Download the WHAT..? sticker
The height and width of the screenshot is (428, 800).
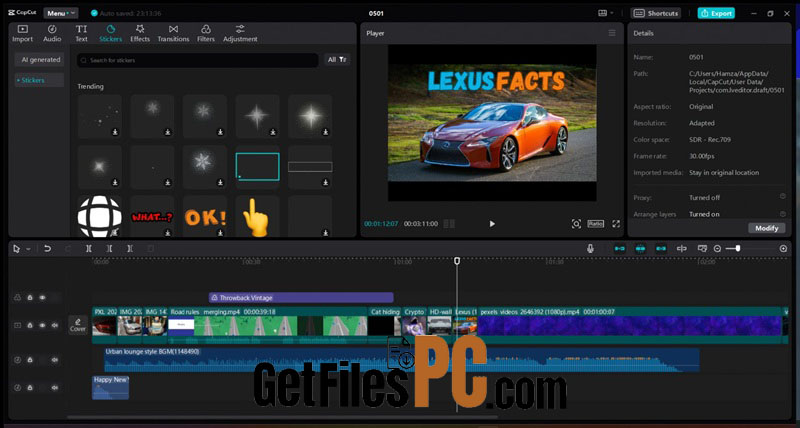(x=168, y=233)
